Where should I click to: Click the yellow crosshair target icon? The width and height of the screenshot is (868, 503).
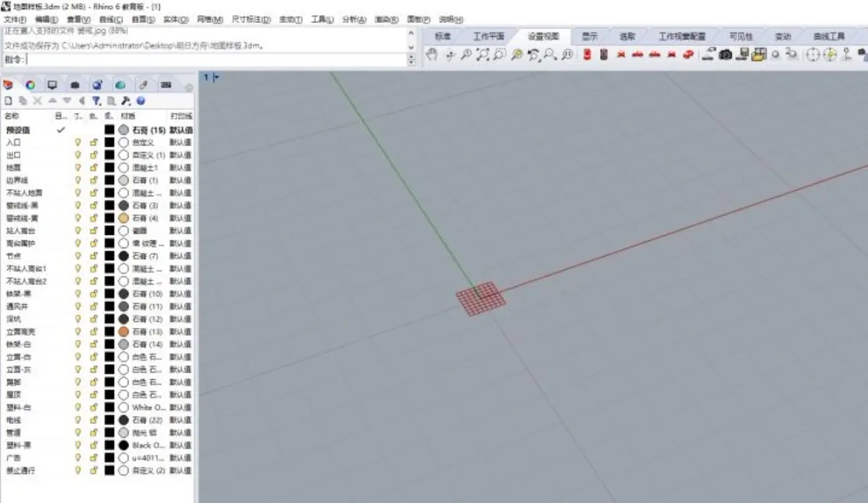[829, 55]
